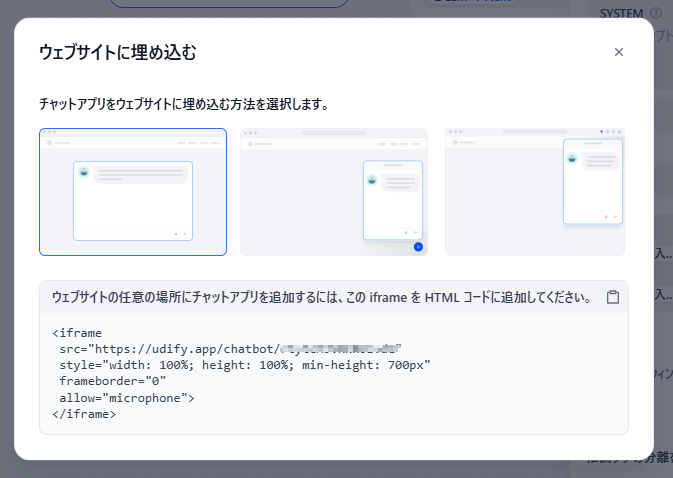673x478 pixels.
Task: Close the ウェブサイトに埋め込む dialog
Action: (x=618, y=52)
